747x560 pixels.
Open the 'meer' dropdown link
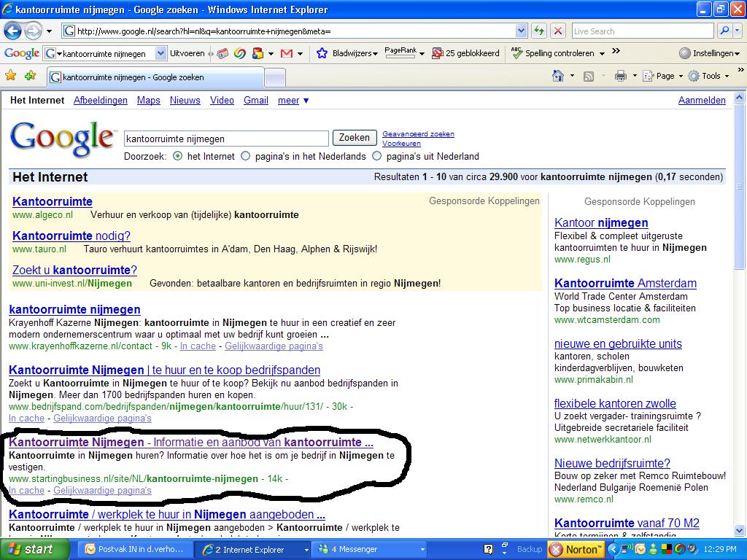[293, 101]
